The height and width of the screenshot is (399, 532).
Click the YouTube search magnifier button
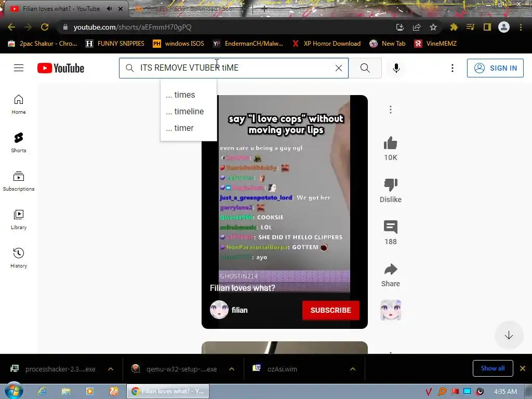coord(365,68)
